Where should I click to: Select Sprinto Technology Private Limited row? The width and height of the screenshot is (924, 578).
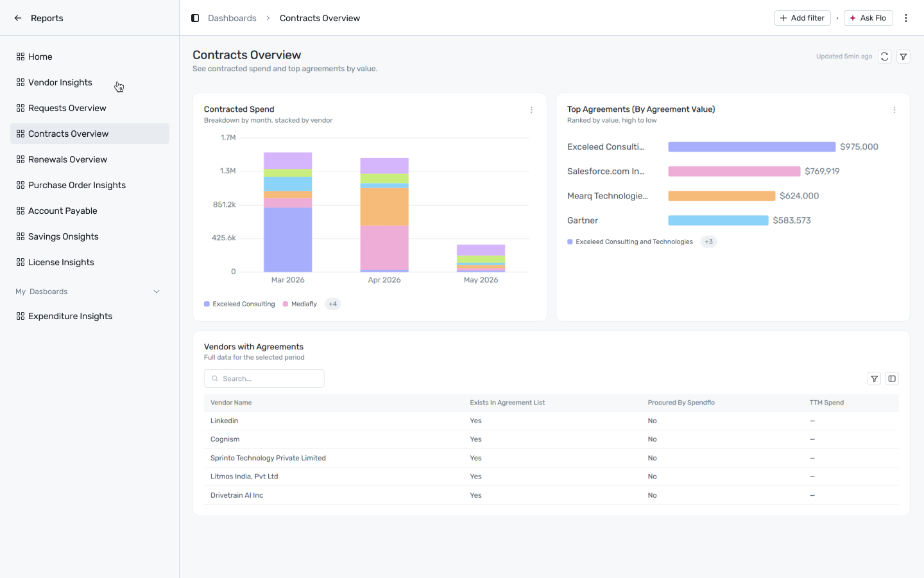[x=551, y=458]
